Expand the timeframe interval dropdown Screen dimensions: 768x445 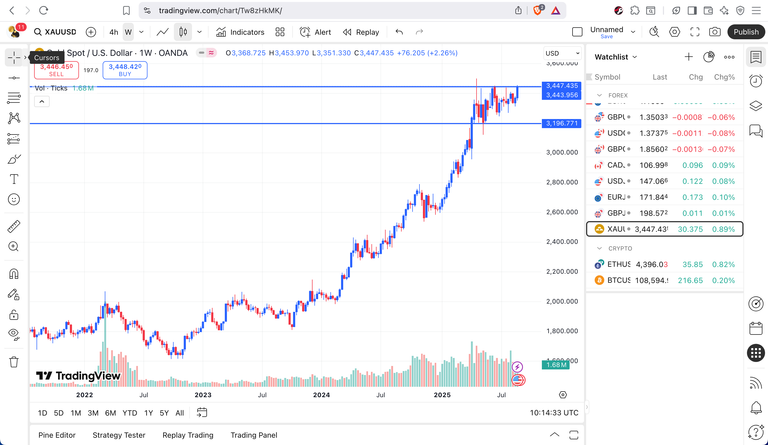point(141,32)
